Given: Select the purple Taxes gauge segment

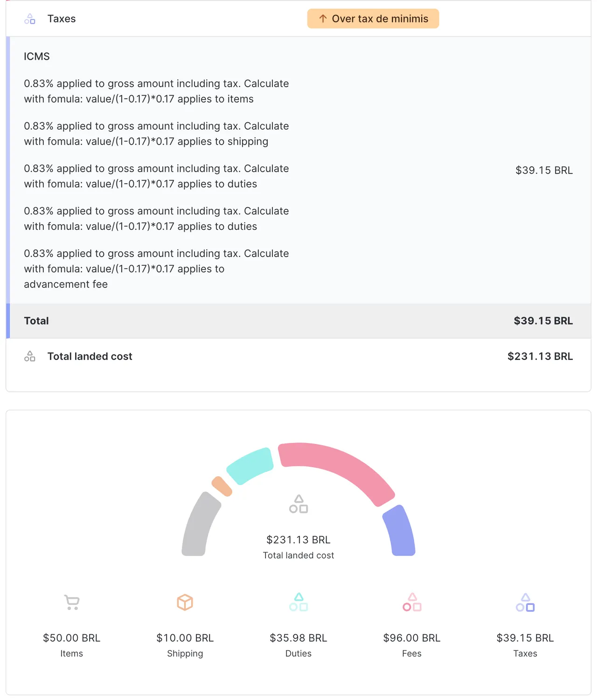Looking at the screenshot, I should click(x=400, y=532).
